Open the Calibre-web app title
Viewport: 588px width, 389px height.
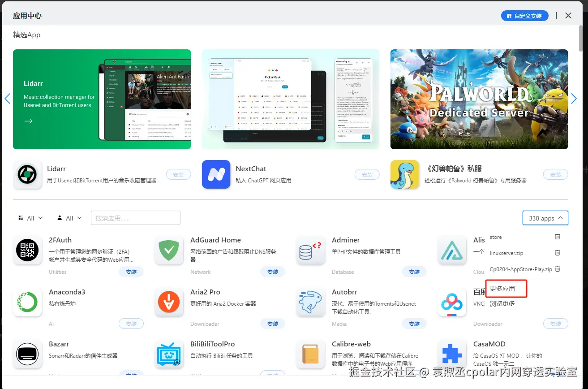351,344
